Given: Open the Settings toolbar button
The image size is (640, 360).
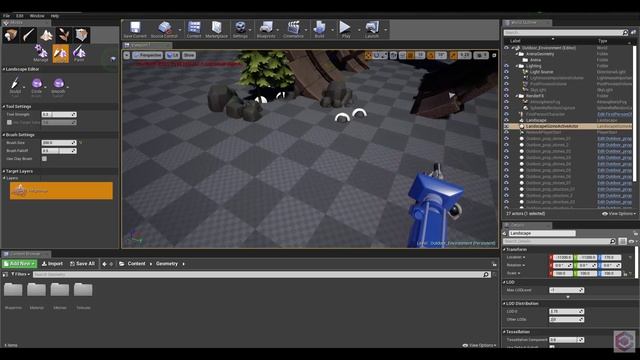Looking at the screenshot, I should (x=240, y=29).
